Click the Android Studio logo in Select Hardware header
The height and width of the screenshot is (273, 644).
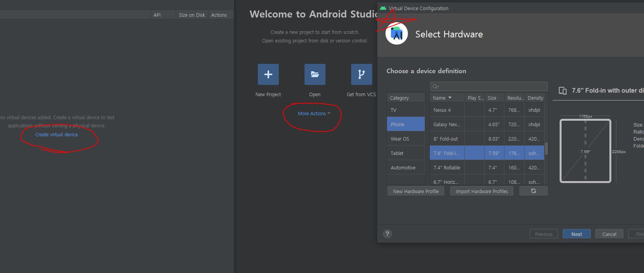click(x=396, y=34)
